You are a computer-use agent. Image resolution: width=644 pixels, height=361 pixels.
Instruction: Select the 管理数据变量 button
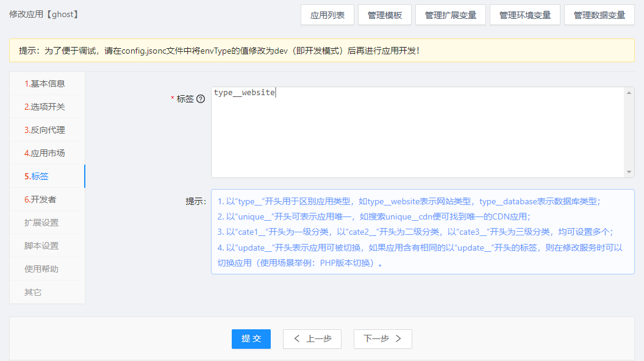tap(599, 15)
